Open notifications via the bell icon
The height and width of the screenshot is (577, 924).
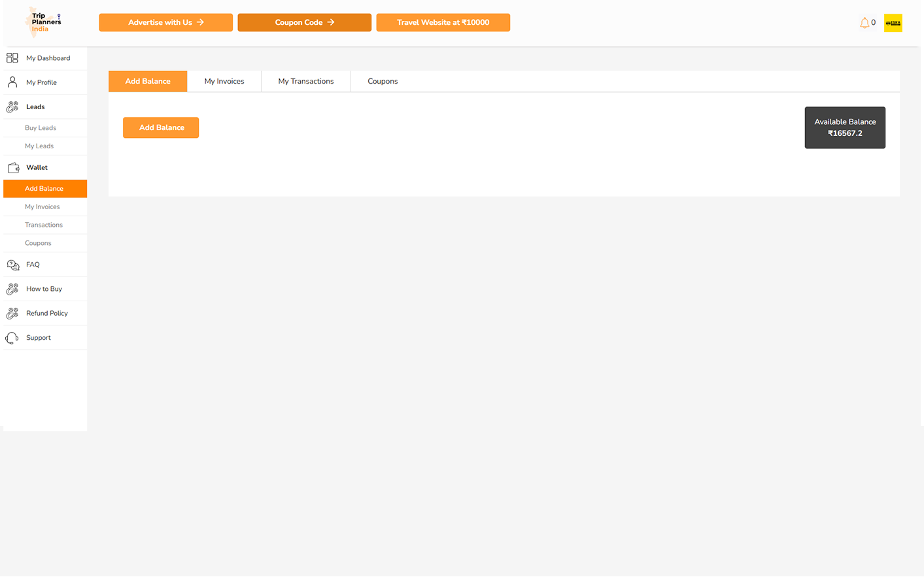click(864, 23)
